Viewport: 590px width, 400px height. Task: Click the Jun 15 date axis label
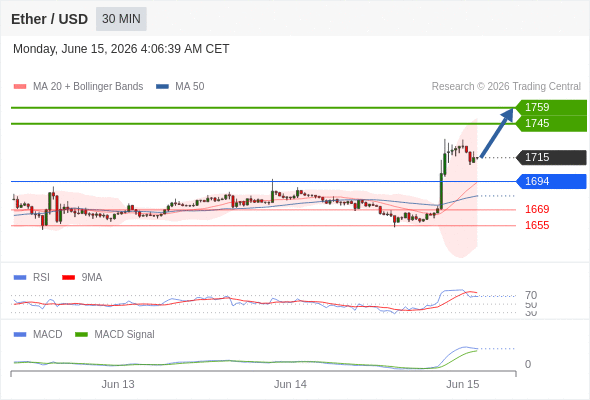click(463, 384)
